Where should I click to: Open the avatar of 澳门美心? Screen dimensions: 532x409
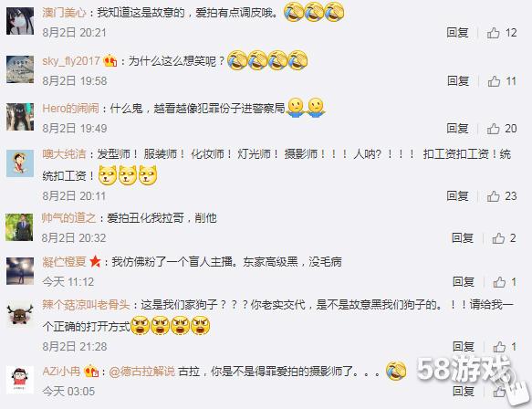point(20,21)
